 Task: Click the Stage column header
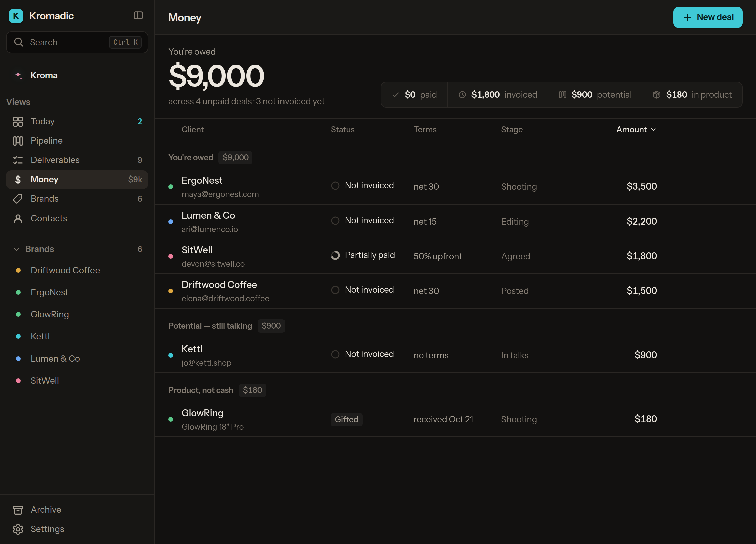coord(512,130)
